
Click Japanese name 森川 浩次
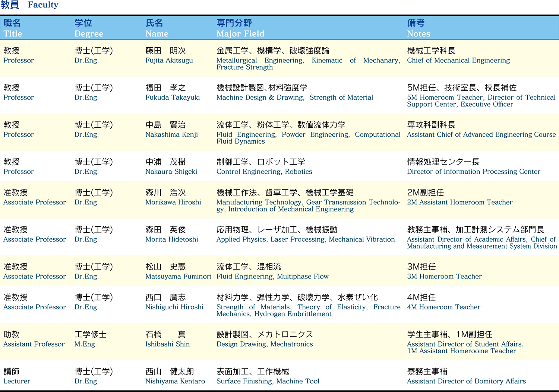tap(165, 193)
